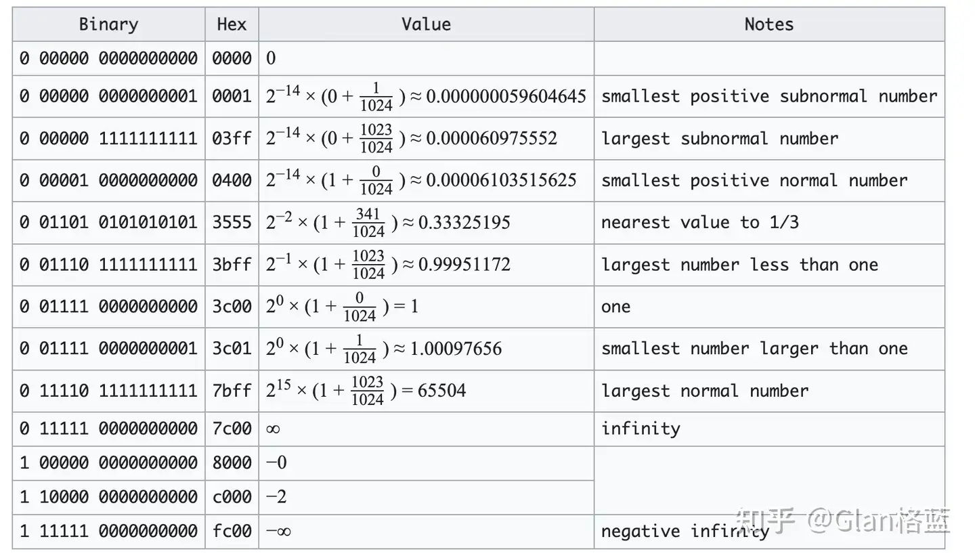975x560 pixels.
Task: Click the Value column header
Action: coord(426,24)
